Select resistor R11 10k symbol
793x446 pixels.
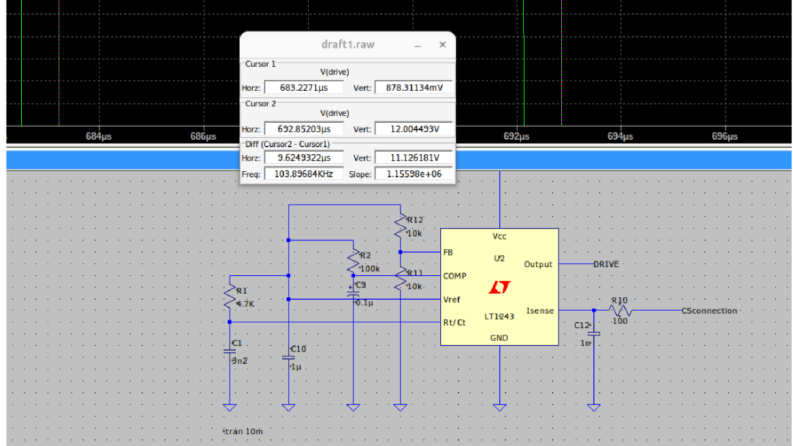point(400,280)
